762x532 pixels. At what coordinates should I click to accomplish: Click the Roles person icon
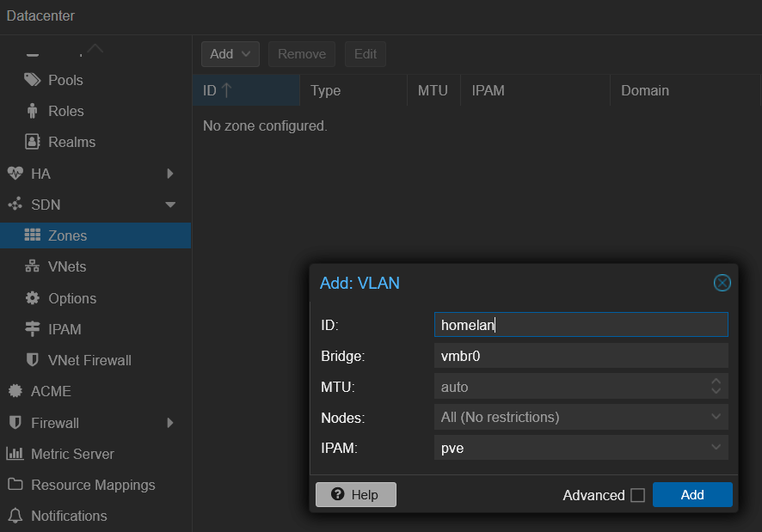click(x=33, y=111)
